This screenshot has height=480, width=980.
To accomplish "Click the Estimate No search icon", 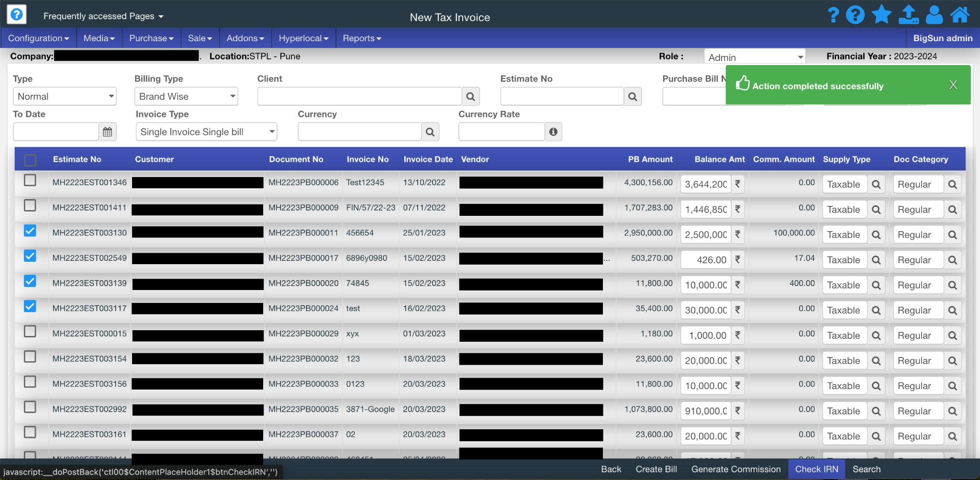I will 633,97.
